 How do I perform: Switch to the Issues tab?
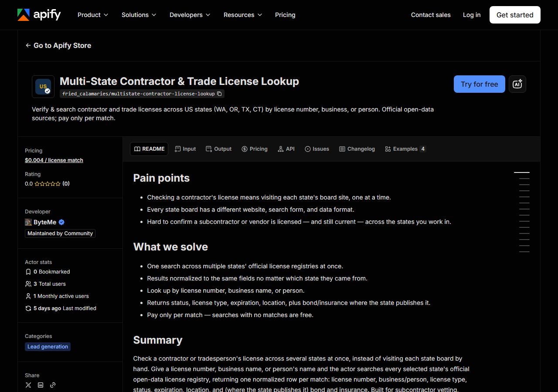tap(317, 149)
